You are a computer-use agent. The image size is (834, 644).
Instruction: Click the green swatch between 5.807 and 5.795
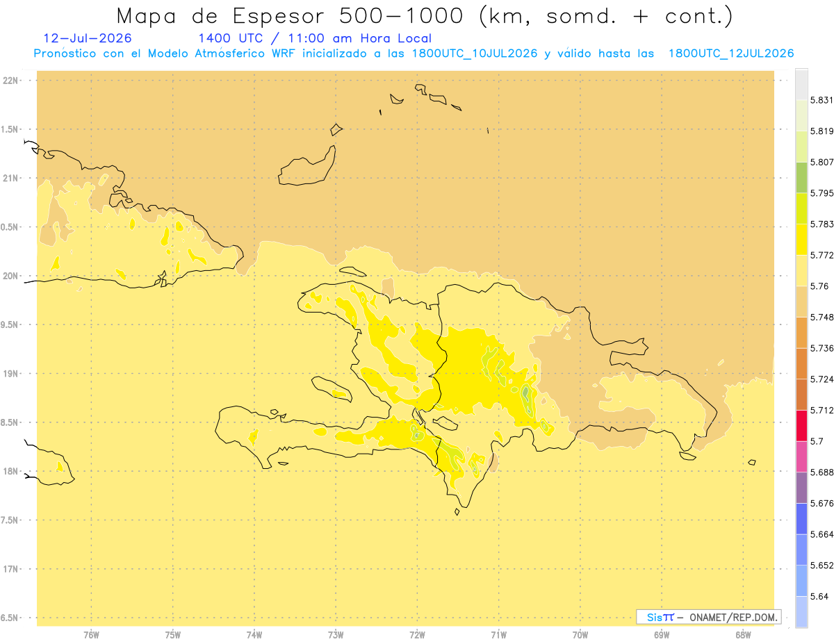pyautogui.click(x=801, y=178)
